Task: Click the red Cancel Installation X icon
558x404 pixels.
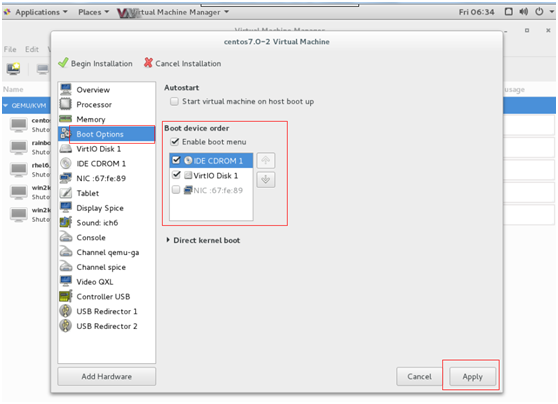Action: pyautogui.click(x=148, y=63)
